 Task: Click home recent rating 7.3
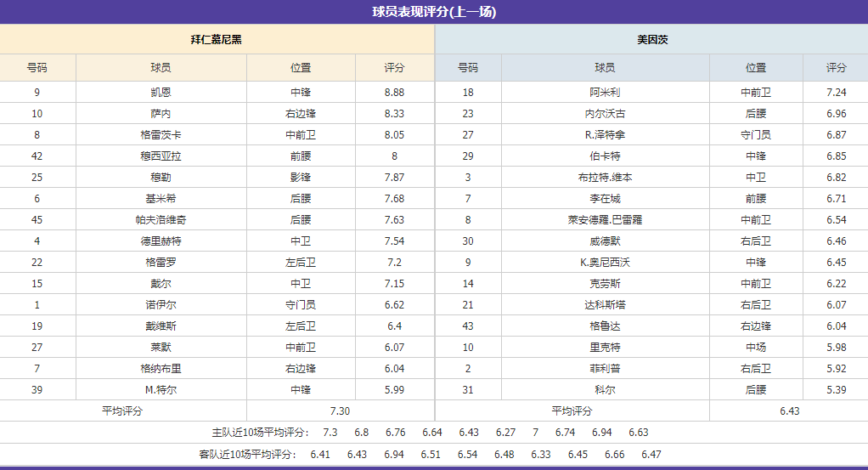coord(330,433)
